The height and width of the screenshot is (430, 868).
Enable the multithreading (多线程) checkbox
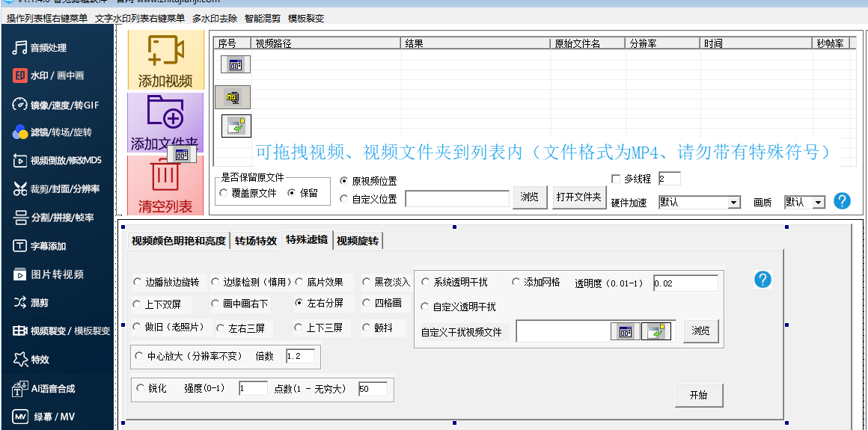616,179
